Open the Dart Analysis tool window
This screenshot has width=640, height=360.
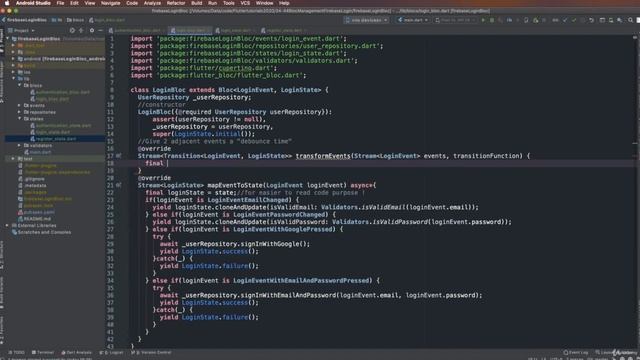tap(76, 353)
